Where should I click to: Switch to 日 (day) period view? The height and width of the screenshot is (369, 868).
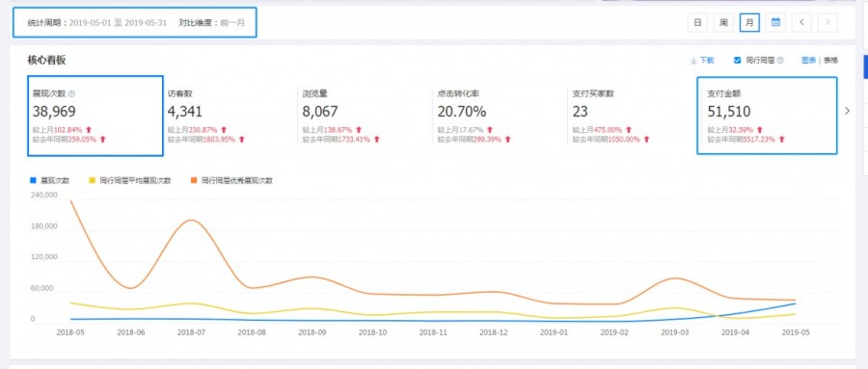pyautogui.click(x=697, y=23)
